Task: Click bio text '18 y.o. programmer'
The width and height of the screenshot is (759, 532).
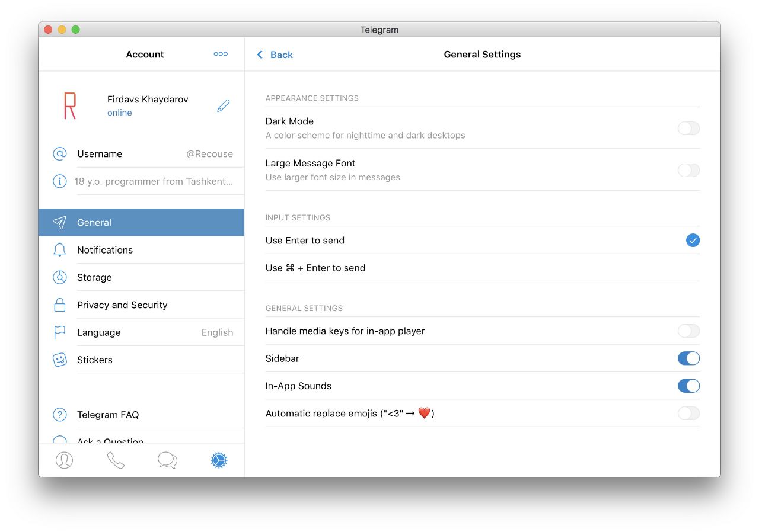Action: [154, 181]
